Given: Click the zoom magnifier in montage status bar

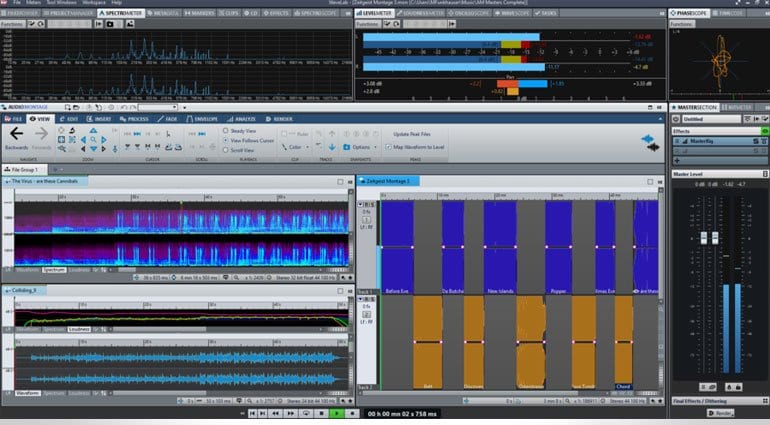Looking at the screenshot, I should coord(568,401).
